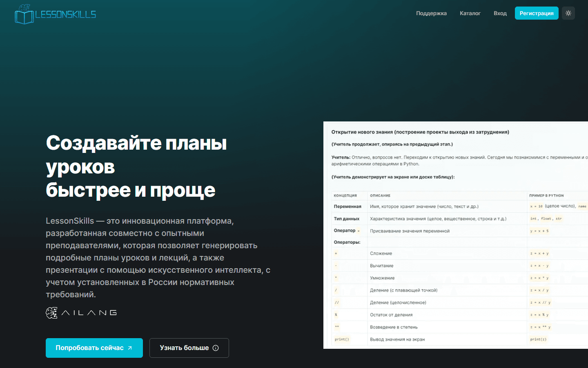Click the Узнать больше button
Viewport: 588px width, 368px height.
pos(189,348)
